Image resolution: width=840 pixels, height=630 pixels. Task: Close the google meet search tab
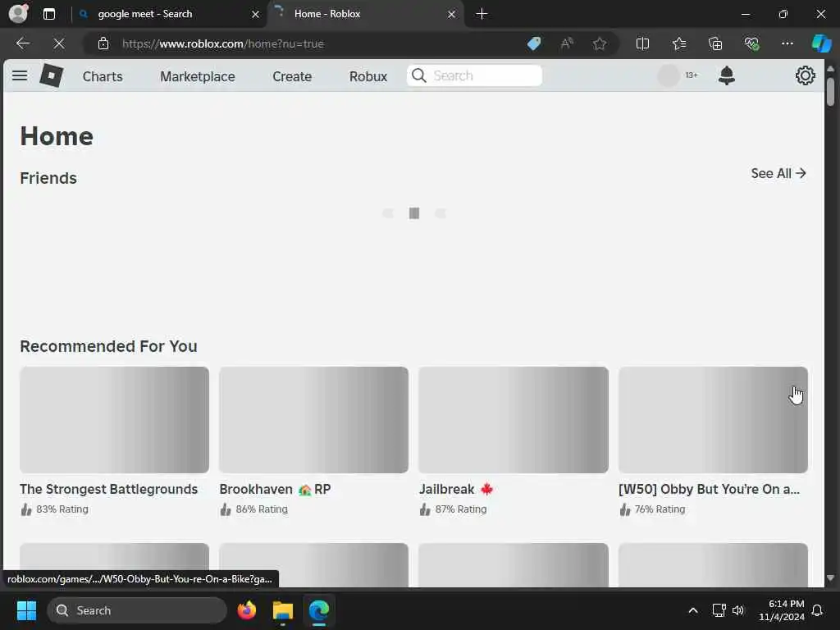pyautogui.click(x=256, y=14)
